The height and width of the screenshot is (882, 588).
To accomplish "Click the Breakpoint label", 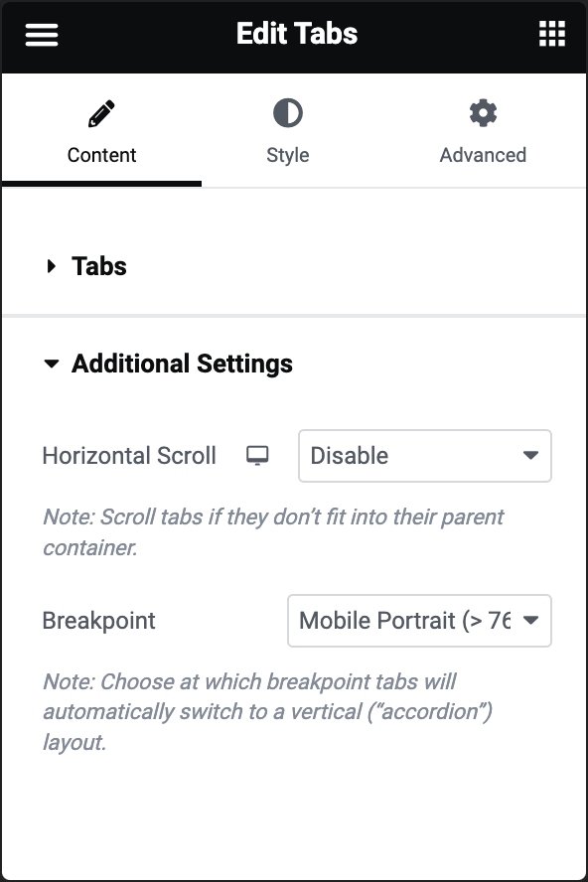I will point(99,621).
